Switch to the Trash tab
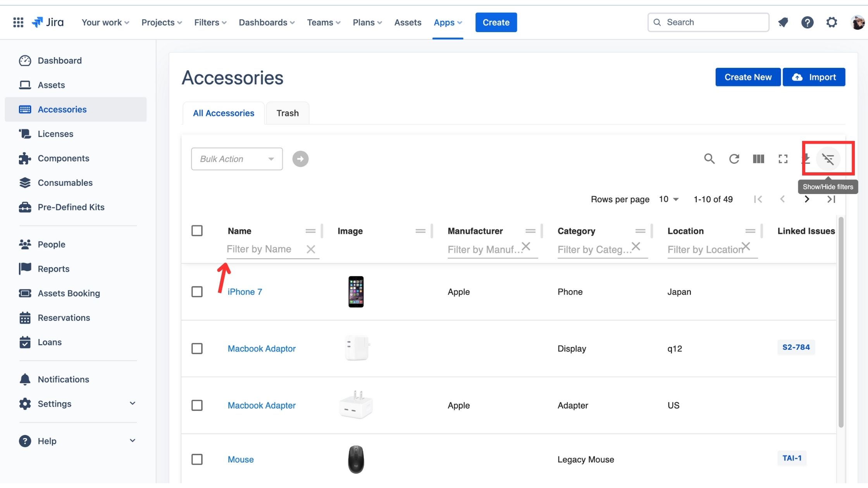Screen dimensions: 868x488 (288, 113)
